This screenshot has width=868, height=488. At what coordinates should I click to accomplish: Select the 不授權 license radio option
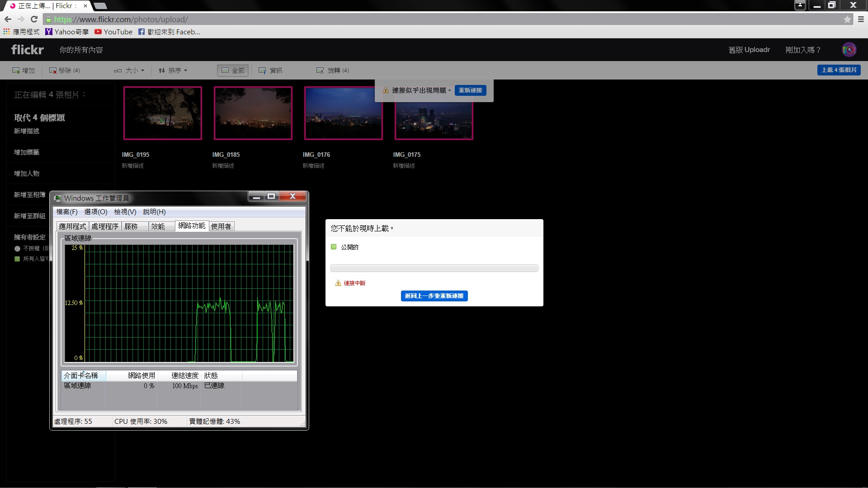pos(17,249)
